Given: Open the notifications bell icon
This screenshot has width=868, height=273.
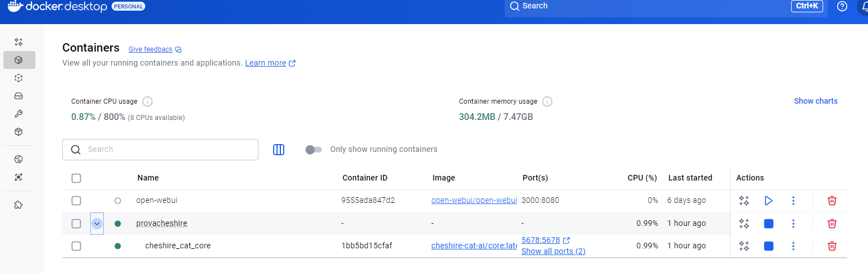Looking at the screenshot, I should pyautogui.click(x=864, y=6).
